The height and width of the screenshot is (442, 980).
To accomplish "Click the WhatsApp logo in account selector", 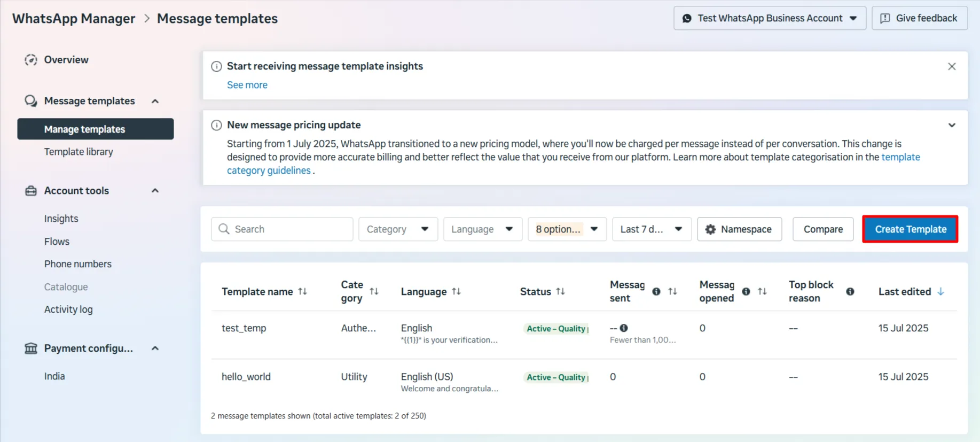I will (x=687, y=18).
